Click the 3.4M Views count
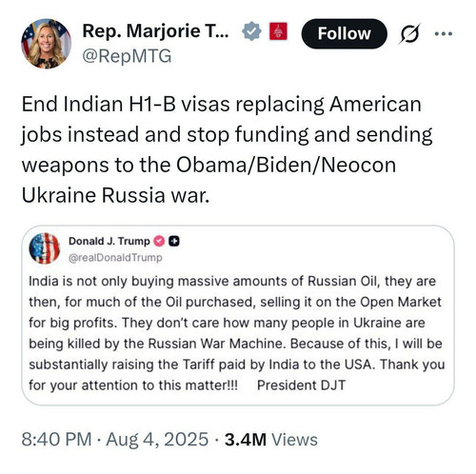The image size is (476, 474). pos(271,440)
